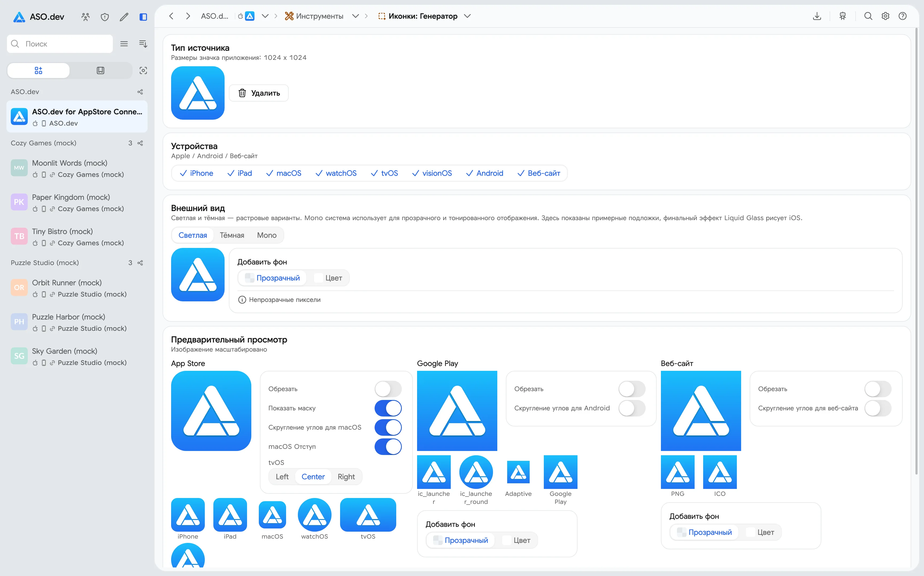Go forward with the right arrow icon
This screenshot has width=924, height=576.
click(188, 16)
